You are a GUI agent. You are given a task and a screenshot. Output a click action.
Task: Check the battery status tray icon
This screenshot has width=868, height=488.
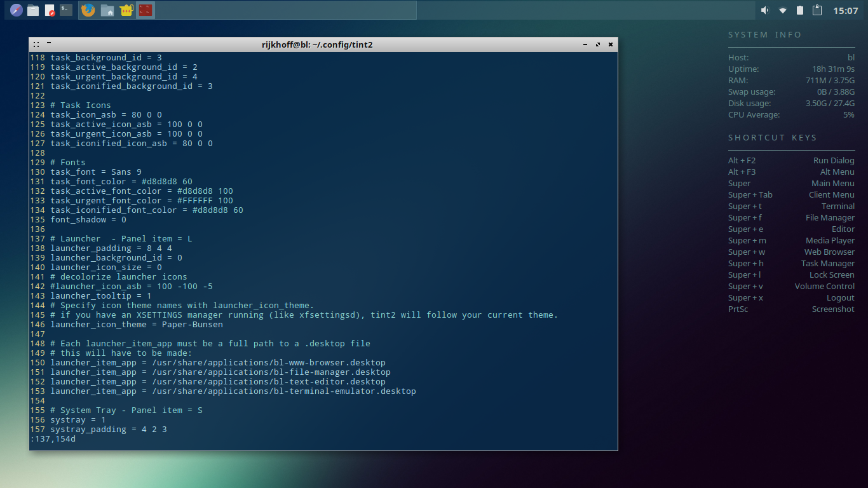[x=800, y=10]
